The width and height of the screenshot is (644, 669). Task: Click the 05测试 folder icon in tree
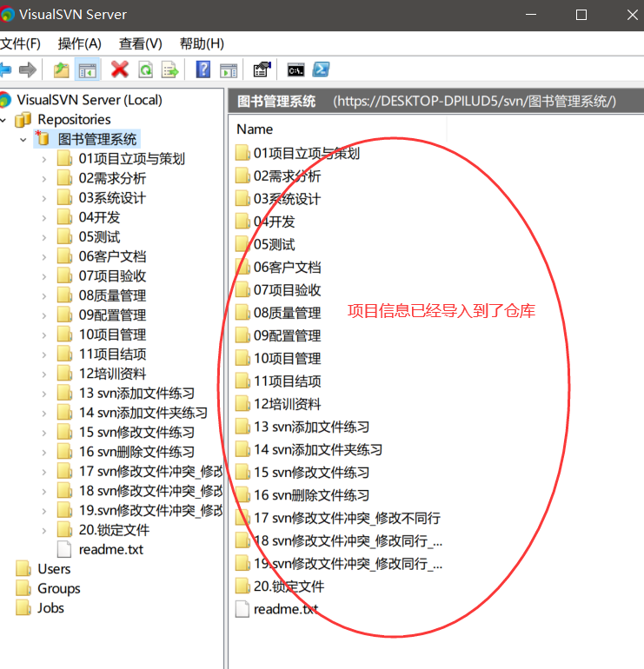pyautogui.click(x=64, y=236)
